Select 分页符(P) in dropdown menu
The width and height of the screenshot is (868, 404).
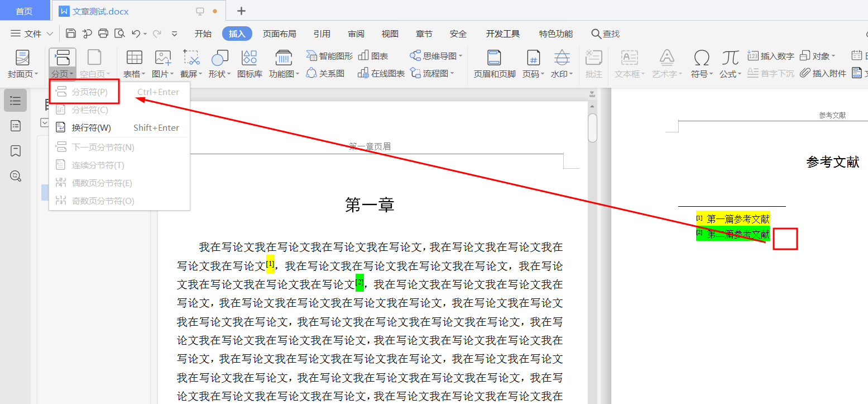[x=119, y=92]
